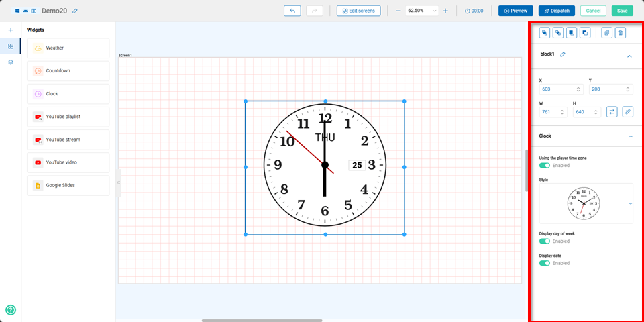Click the plus icon in left sidebar
This screenshot has height=322, width=644.
tap(11, 30)
